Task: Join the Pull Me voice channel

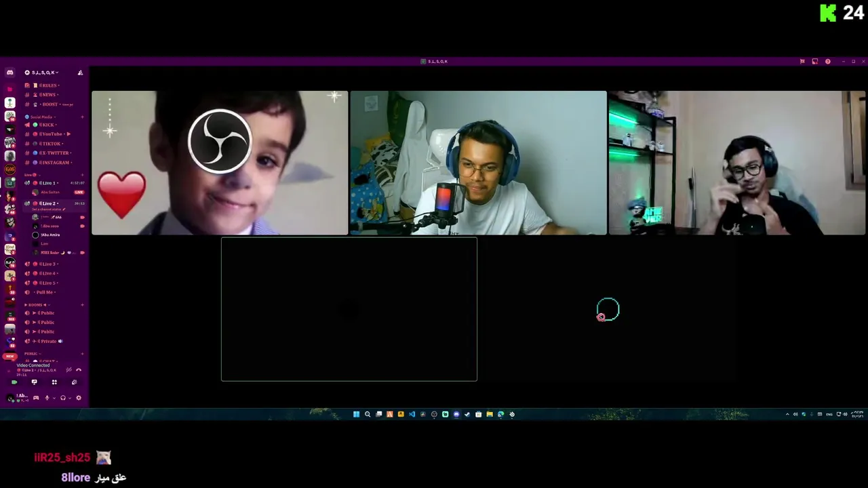Action: (53, 292)
